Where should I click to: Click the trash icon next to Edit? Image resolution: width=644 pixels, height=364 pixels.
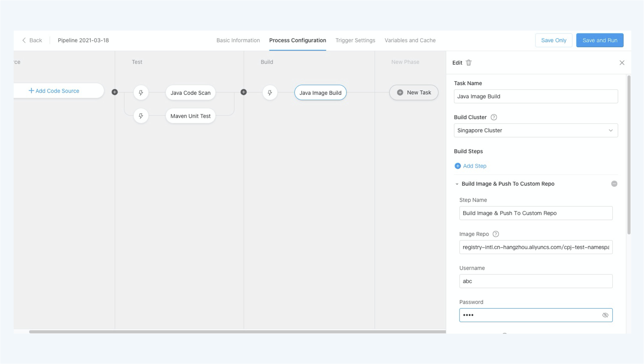pyautogui.click(x=469, y=63)
